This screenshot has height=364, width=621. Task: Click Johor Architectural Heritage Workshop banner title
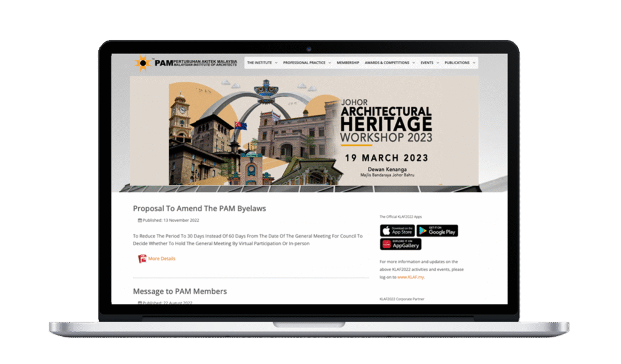(x=386, y=124)
